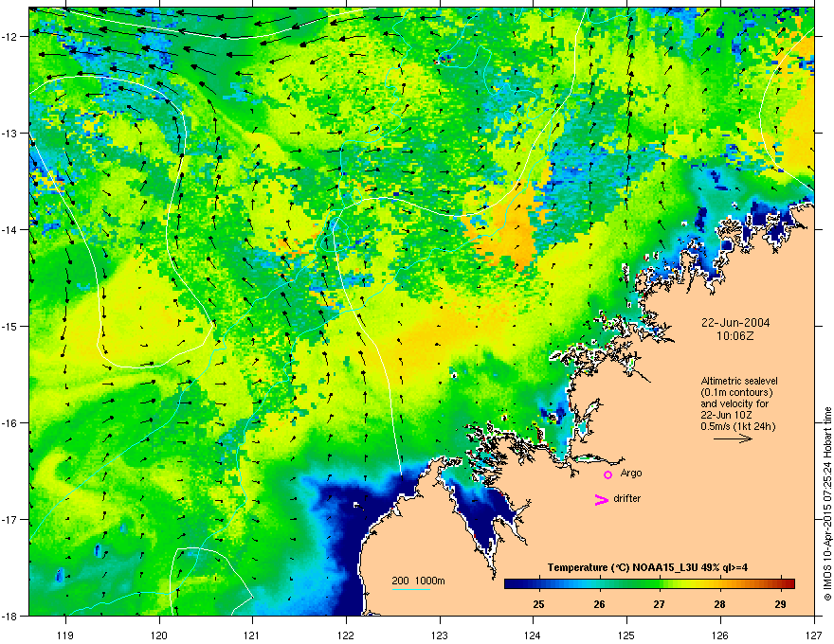Viewport: 834px width, 644px height.
Task: Click longitude axis label 122
Action: [346, 635]
